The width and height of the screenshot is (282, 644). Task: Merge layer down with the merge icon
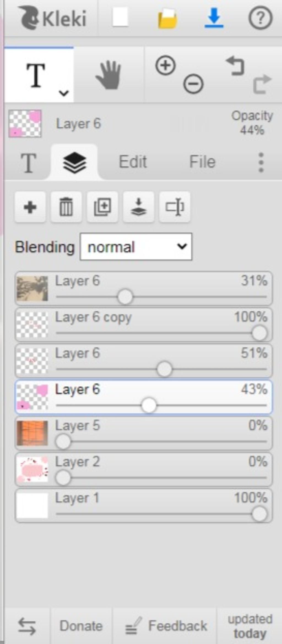click(139, 207)
